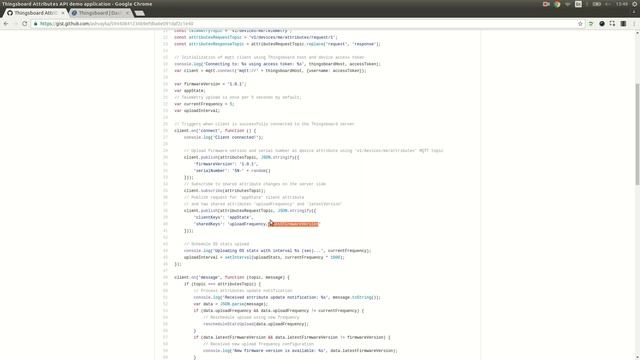Close the Thingsboard Attributes gist tab
Viewport: 640px width, 360px height.
pos(62,13)
